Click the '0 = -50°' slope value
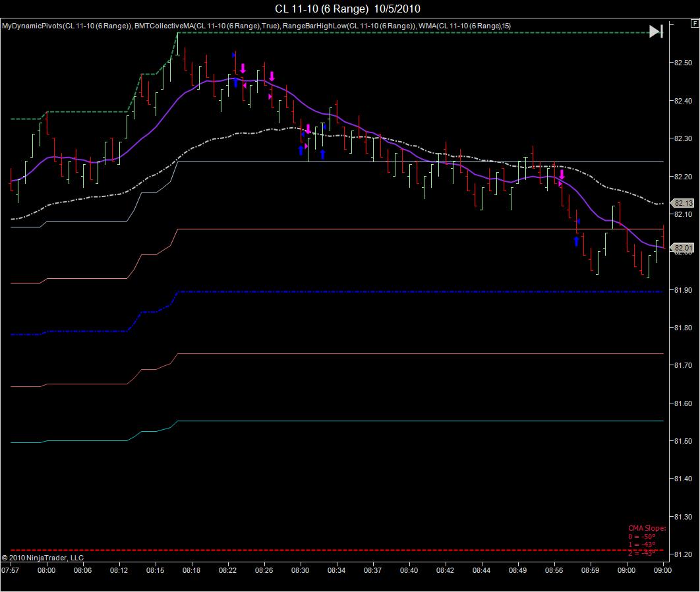The width and height of the screenshot is (700, 592). click(641, 537)
